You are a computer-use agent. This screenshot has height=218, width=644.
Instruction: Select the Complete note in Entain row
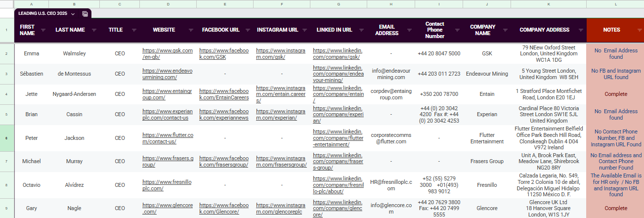pos(616,94)
